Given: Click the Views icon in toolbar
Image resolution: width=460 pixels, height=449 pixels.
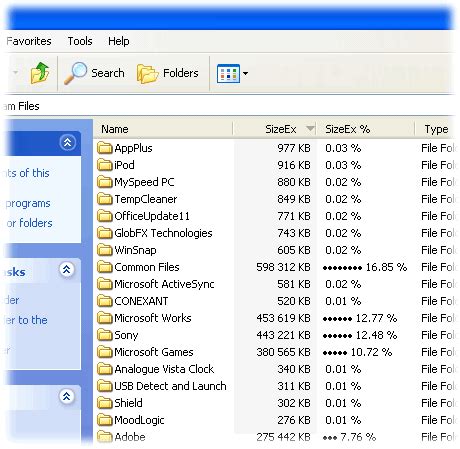Looking at the screenshot, I should pyautogui.click(x=228, y=73).
